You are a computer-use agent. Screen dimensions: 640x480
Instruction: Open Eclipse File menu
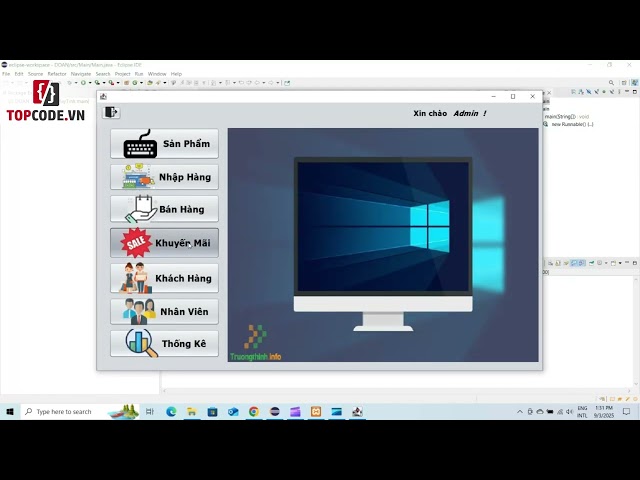coord(6,74)
